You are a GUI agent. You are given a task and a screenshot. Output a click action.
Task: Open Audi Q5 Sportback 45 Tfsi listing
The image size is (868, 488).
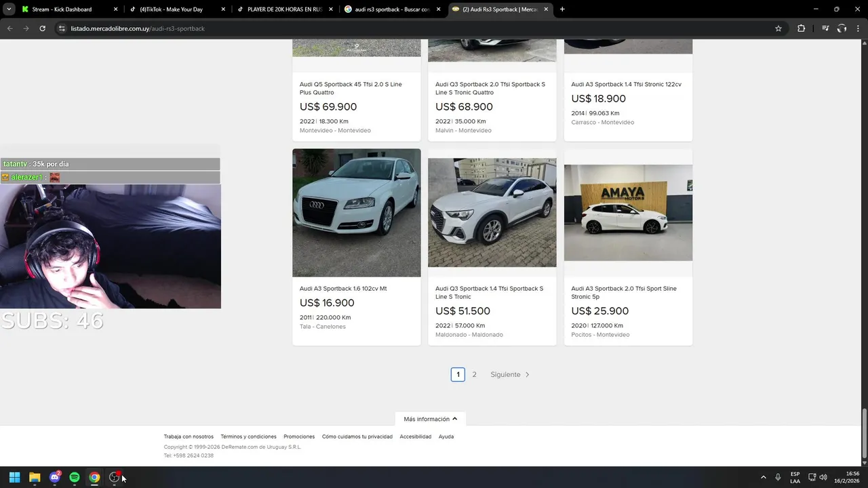click(351, 88)
